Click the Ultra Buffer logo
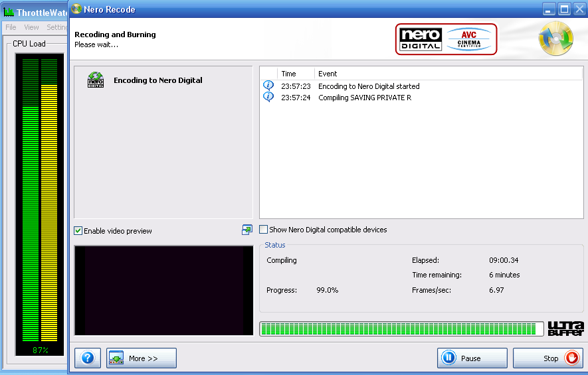 [x=565, y=329]
